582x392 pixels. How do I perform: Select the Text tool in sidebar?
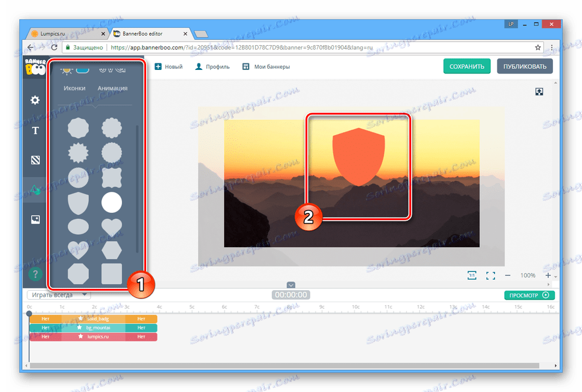pyautogui.click(x=35, y=130)
